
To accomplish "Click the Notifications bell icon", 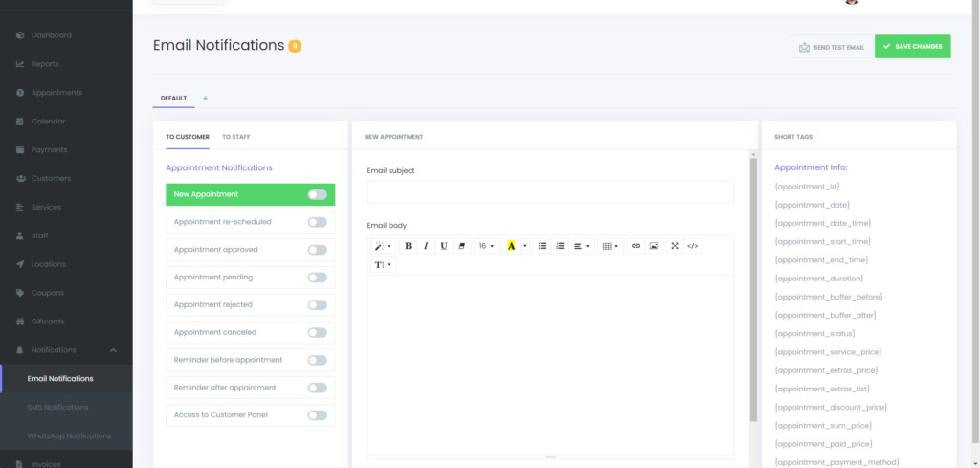I will [x=20, y=350].
